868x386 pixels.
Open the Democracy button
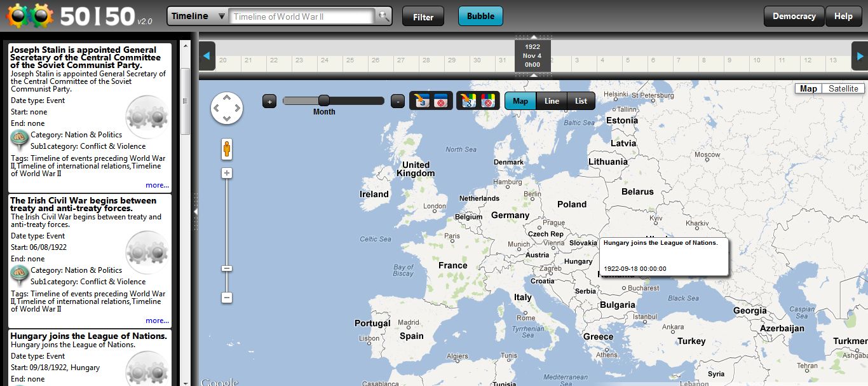pyautogui.click(x=794, y=17)
